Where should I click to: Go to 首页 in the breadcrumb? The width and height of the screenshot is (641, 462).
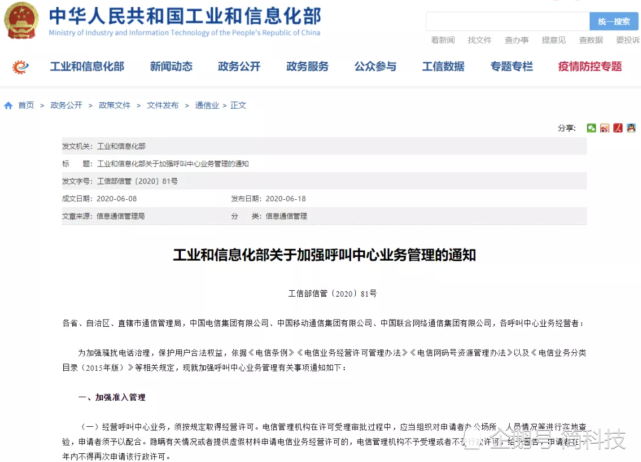point(26,105)
